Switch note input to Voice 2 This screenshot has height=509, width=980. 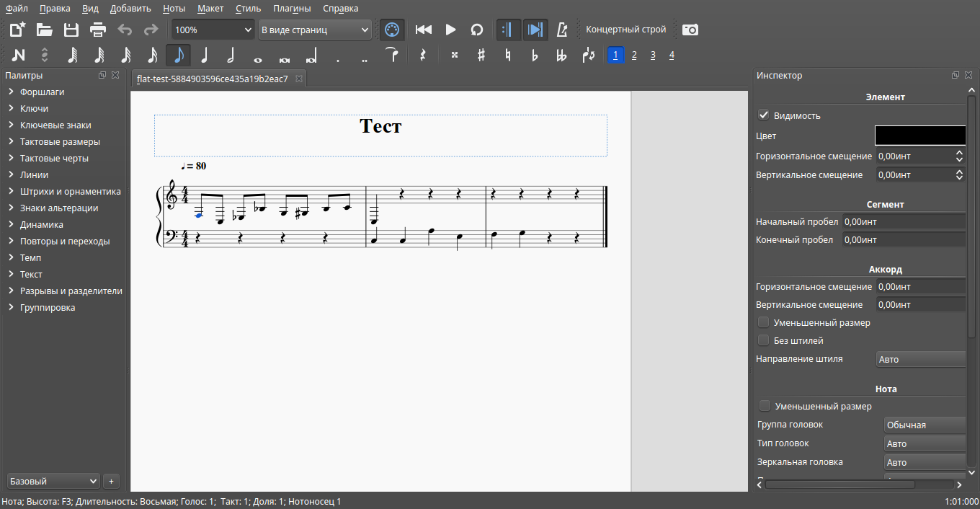(633, 54)
